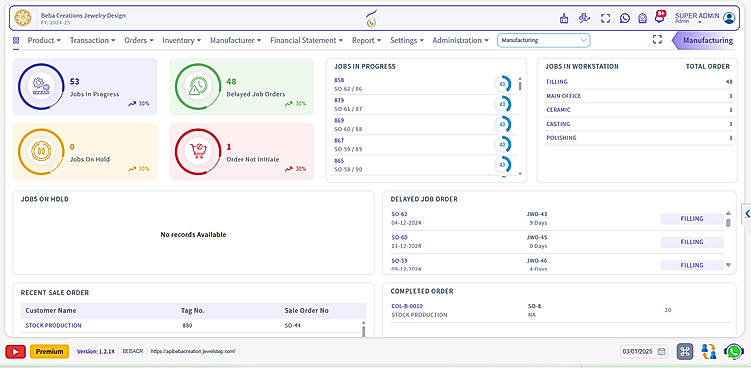Open the support agent icon in header

coord(643,18)
